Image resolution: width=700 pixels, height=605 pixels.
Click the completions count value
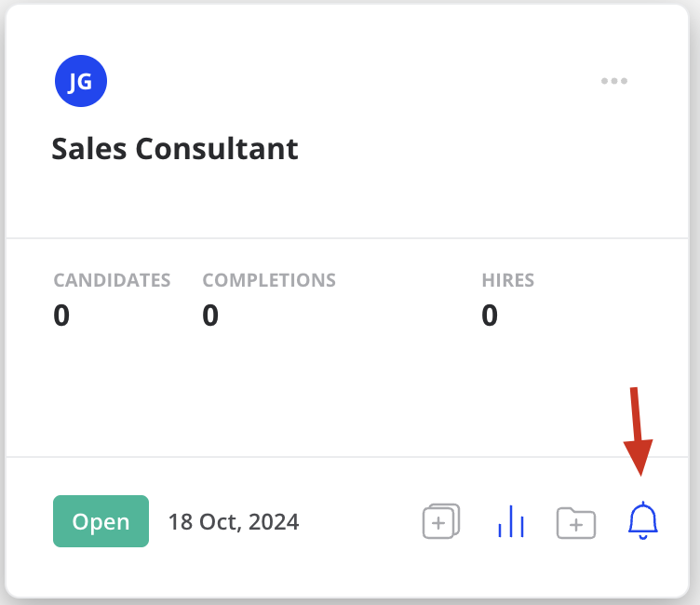[210, 316]
